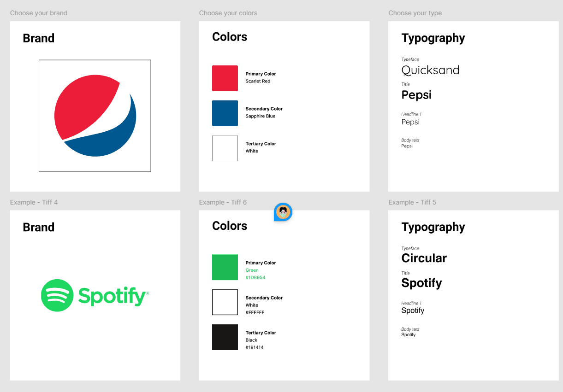The height and width of the screenshot is (392, 563).
Task: Select the small 'Spotify' body text
Action: pyautogui.click(x=409, y=335)
